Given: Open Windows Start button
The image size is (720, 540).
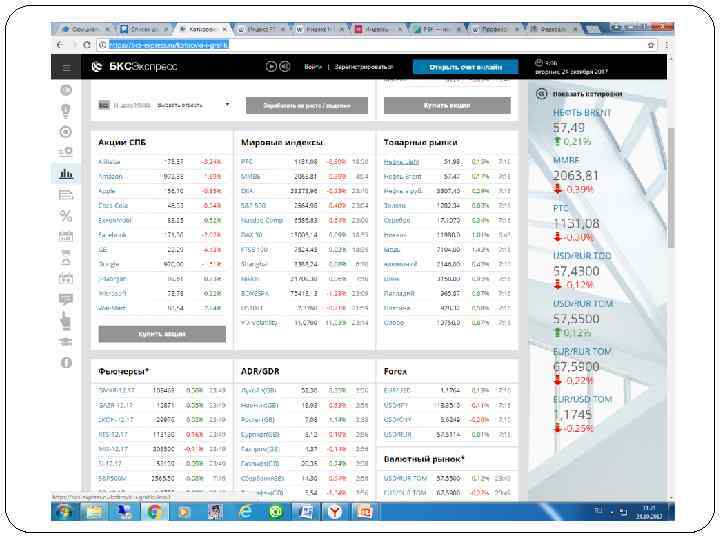Looking at the screenshot, I should [64, 512].
